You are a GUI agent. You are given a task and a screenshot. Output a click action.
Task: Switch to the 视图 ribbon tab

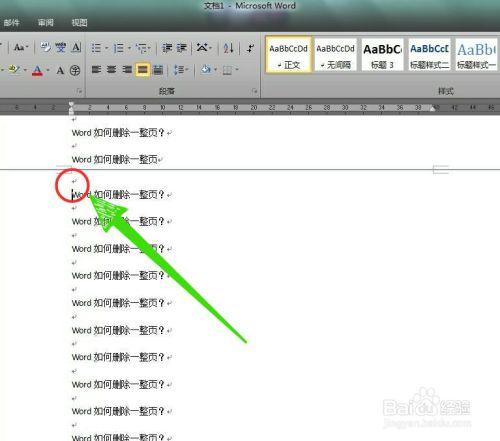click(79, 22)
